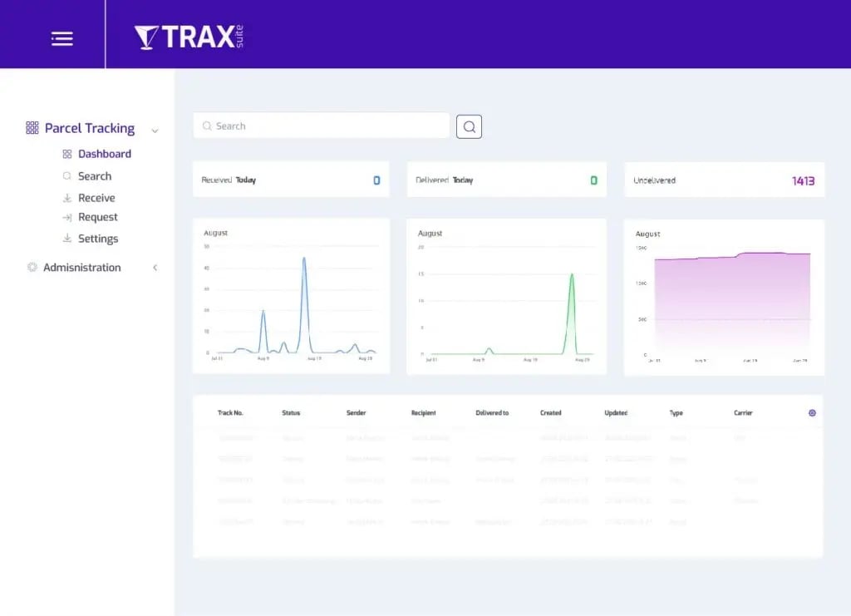Sort by the Type column header
Viewport: 851px width, 616px height.
(676, 413)
